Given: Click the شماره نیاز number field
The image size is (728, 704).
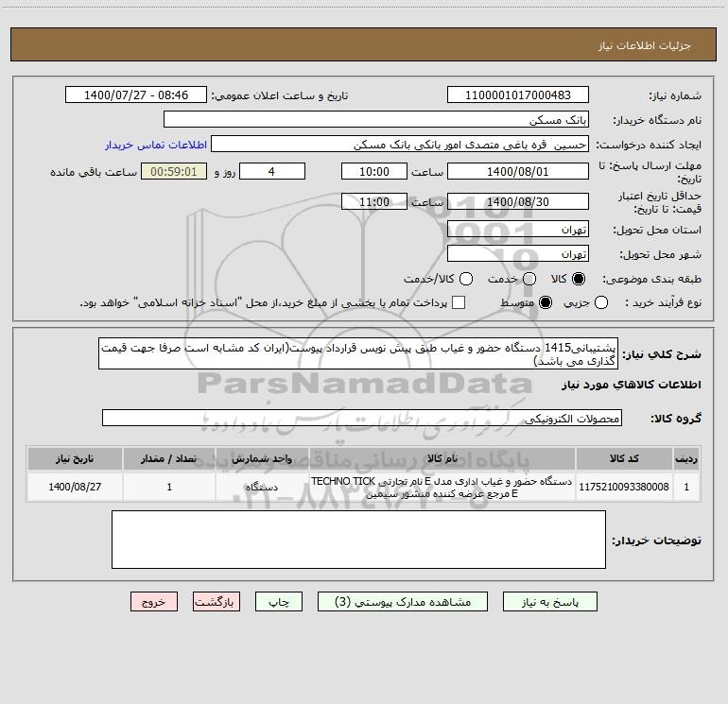Looking at the screenshot, I should (518, 94).
